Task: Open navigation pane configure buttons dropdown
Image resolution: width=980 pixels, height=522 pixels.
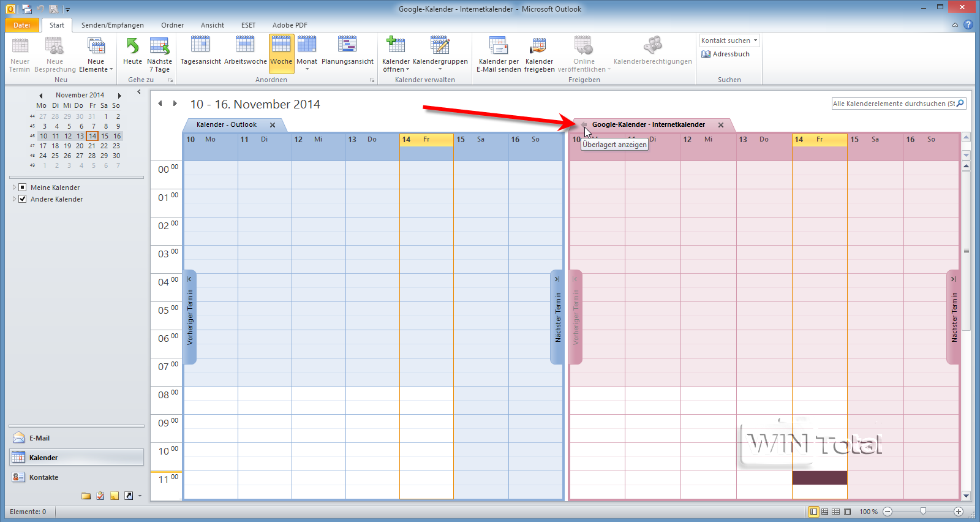Action: point(140,496)
